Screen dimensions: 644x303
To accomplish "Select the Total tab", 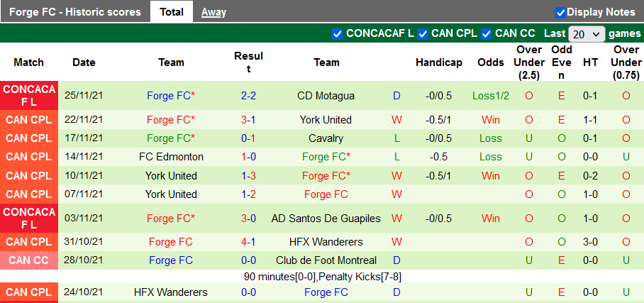I will point(172,12).
